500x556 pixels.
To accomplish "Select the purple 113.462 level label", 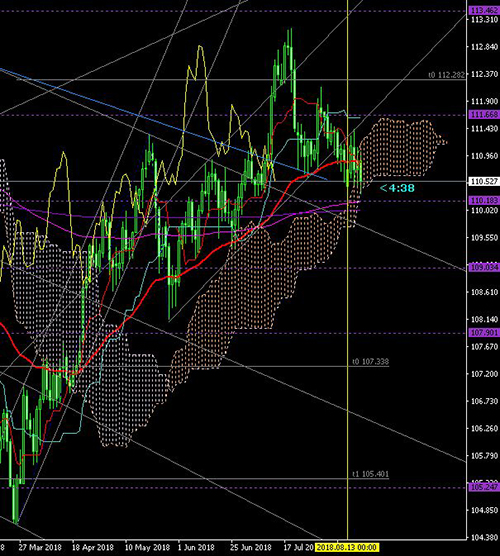I will pyautogui.click(x=484, y=11).
